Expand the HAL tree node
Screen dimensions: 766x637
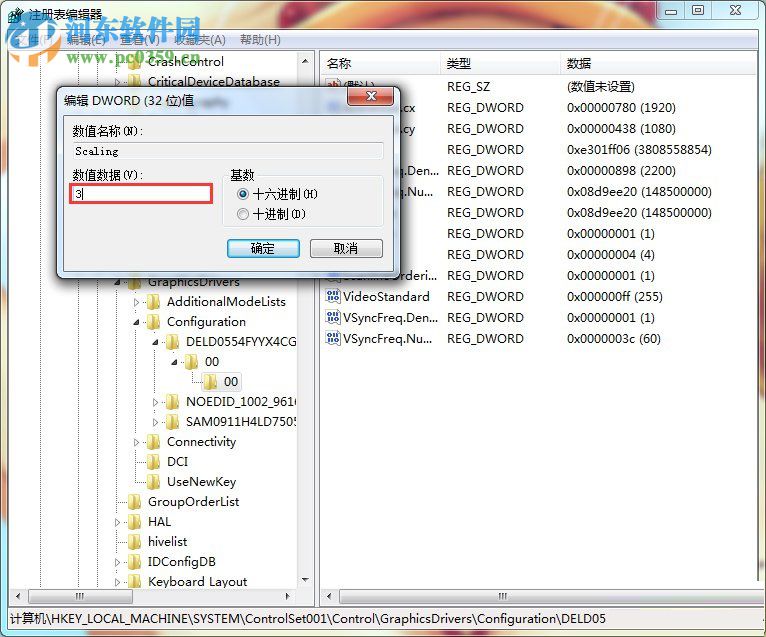pyautogui.click(x=117, y=523)
